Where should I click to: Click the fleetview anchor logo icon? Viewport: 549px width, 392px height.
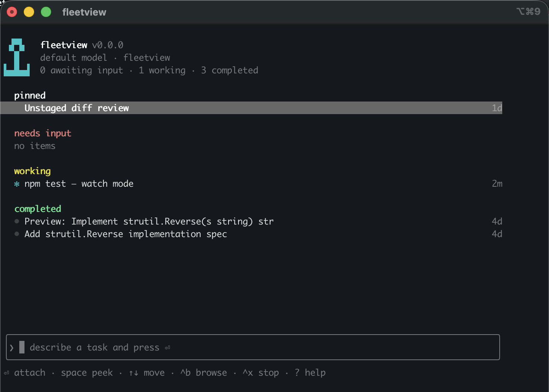pos(17,57)
